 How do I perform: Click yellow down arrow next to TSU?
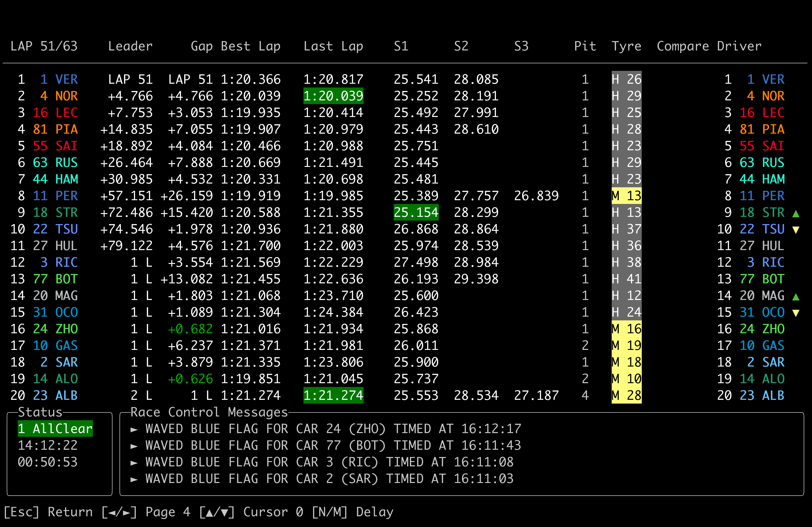click(796, 230)
